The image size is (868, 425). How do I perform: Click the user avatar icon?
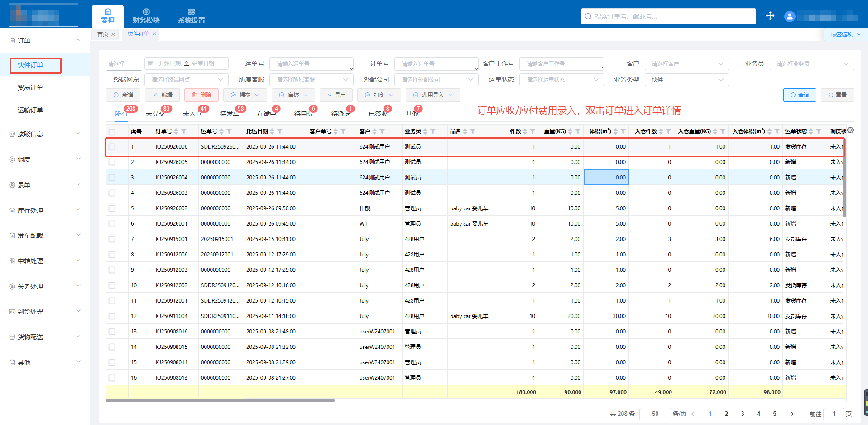[790, 17]
